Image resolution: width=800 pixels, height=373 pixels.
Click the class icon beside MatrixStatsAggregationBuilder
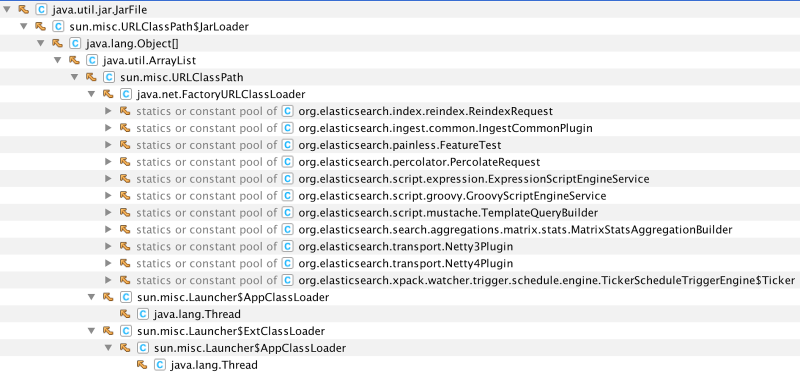pos(288,229)
